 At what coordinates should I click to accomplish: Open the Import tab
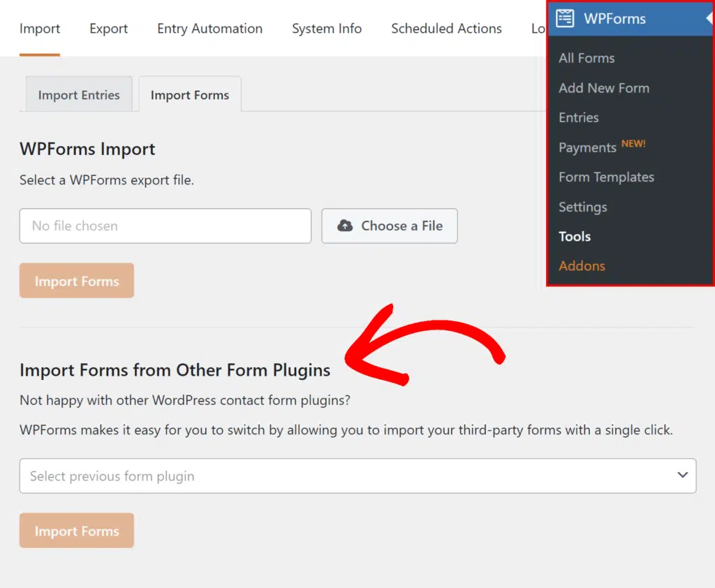(x=40, y=28)
